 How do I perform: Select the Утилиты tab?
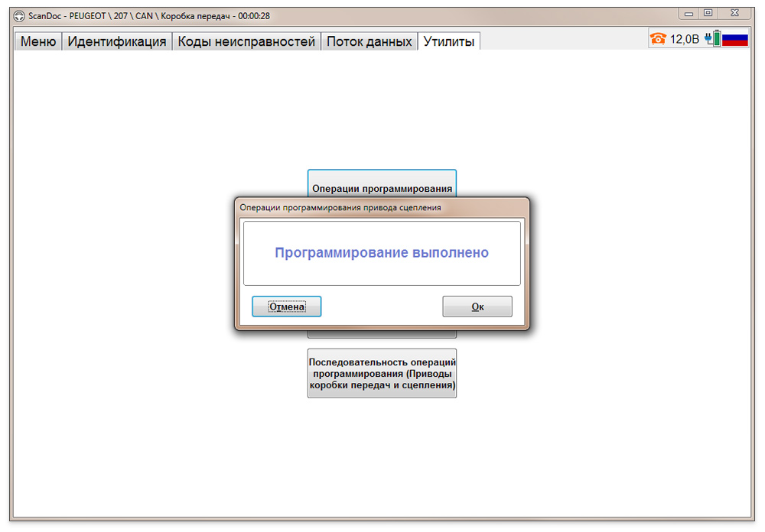(449, 41)
